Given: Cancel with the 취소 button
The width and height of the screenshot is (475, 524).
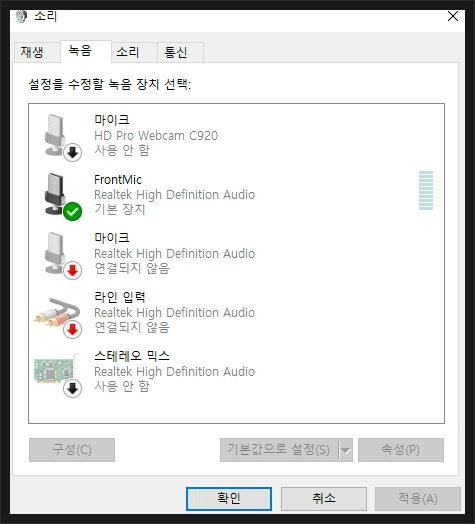Looking at the screenshot, I should point(324,499).
